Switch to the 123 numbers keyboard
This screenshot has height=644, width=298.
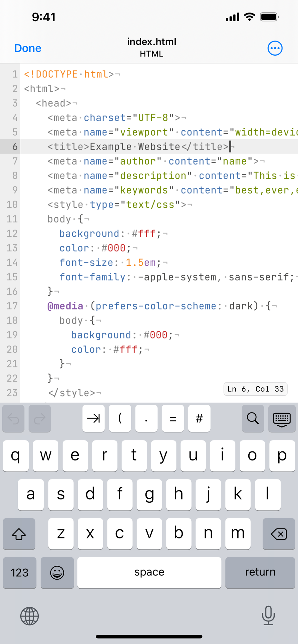click(x=20, y=573)
